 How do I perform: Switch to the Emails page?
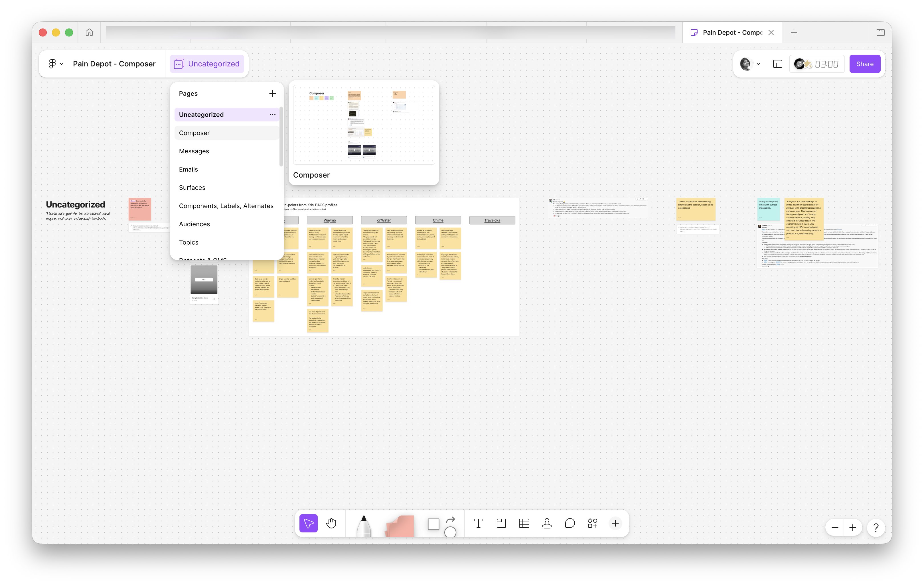(x=226, y=169)
